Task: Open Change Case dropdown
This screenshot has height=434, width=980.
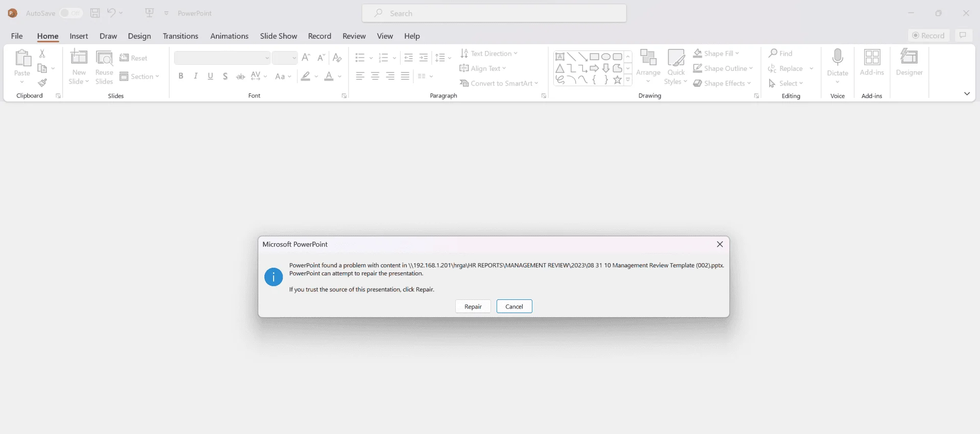Action: pos(283,76)
